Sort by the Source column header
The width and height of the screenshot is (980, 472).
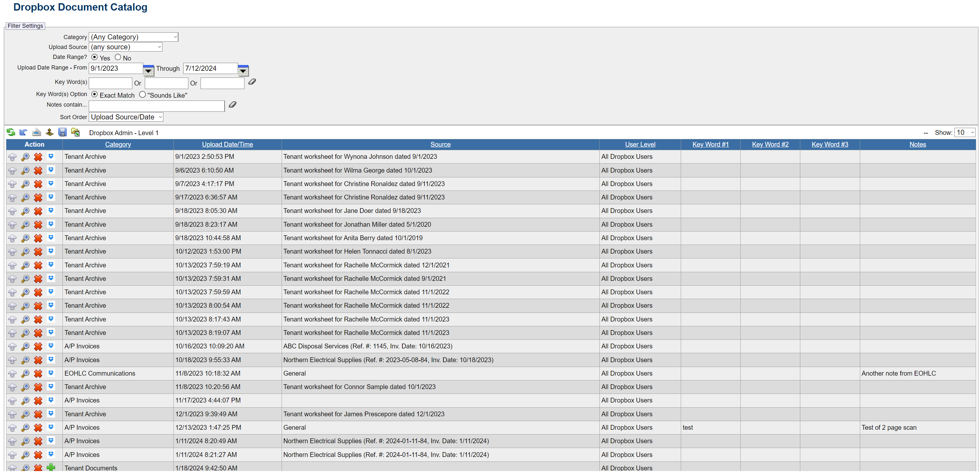tap(440, 144)
